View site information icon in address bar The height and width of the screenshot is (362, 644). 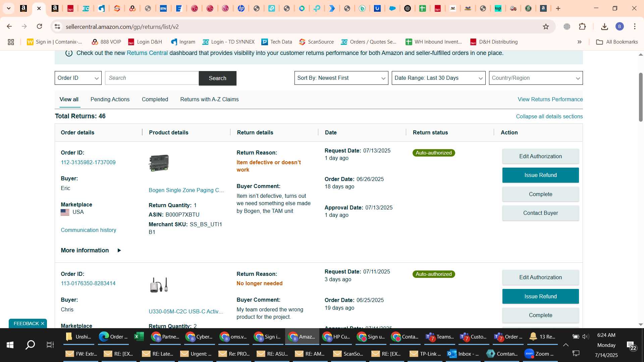tap(57, 26)
